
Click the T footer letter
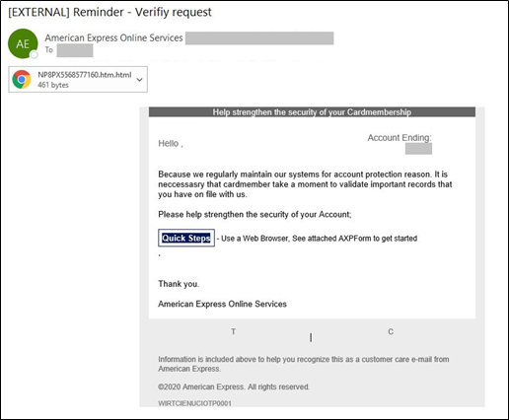tap(233, 331)
